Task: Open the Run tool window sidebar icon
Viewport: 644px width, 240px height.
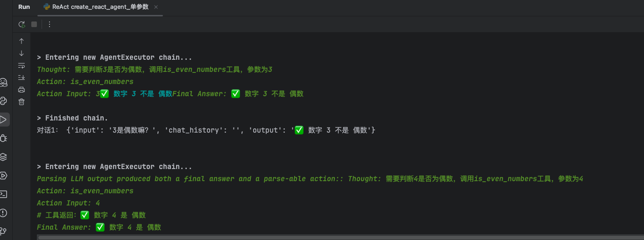Action: pyautogui.click(x=3, y=120)
